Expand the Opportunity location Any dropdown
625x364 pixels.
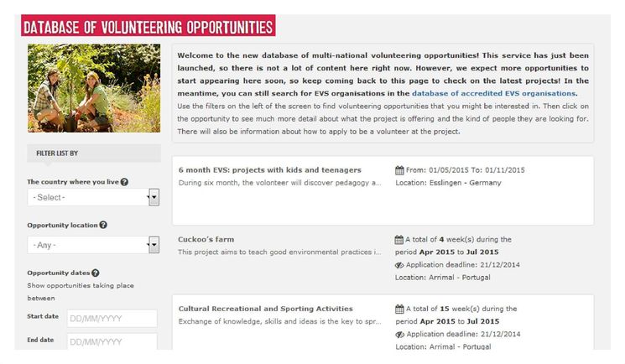pyautogui.click(x=93, y=245)
